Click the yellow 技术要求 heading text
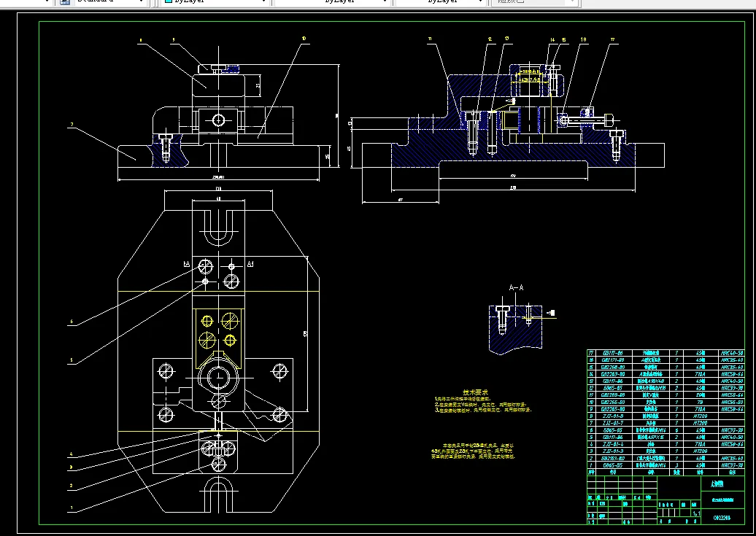This screenshot has height=536, width=756. [x=475, y=392]
